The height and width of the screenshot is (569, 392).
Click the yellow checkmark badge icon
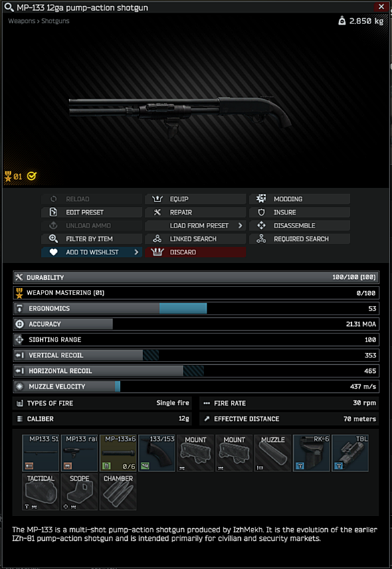(x=31, y=176)
